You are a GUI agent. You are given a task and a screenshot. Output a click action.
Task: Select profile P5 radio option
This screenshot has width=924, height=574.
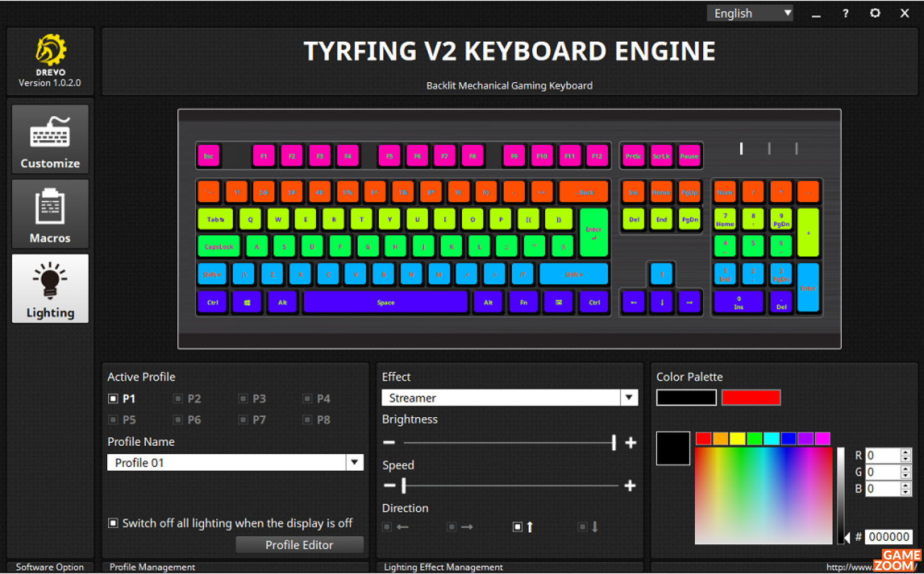point(113,420)
